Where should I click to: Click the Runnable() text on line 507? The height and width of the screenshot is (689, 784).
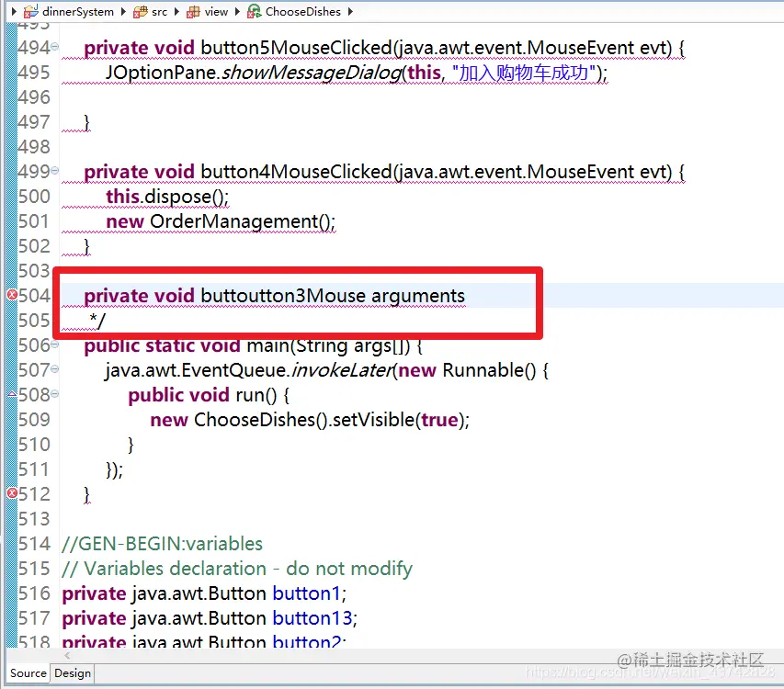click(489, 371)
